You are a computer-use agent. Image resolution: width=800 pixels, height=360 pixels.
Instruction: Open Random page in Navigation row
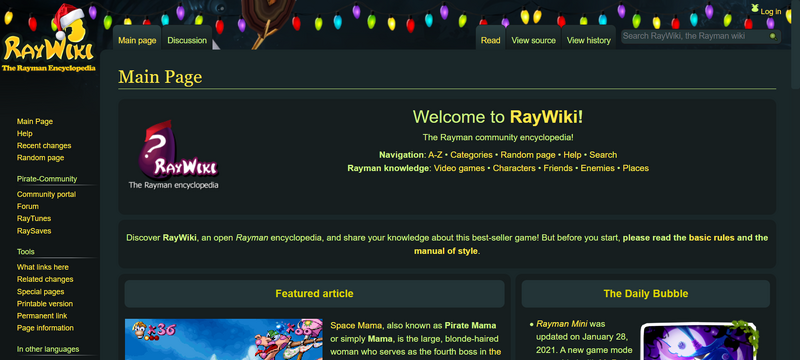pos(528,155)
